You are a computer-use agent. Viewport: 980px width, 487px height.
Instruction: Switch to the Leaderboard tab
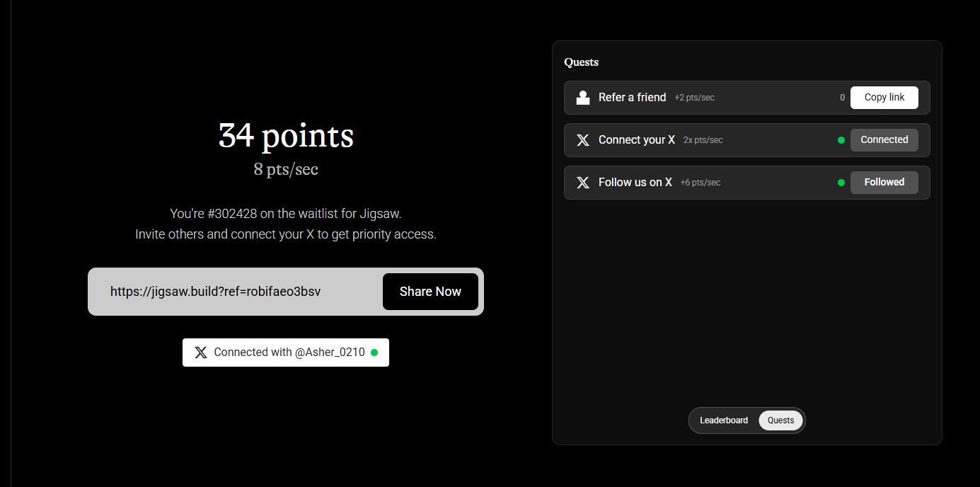pyautogui.click(x=724, y=420)
